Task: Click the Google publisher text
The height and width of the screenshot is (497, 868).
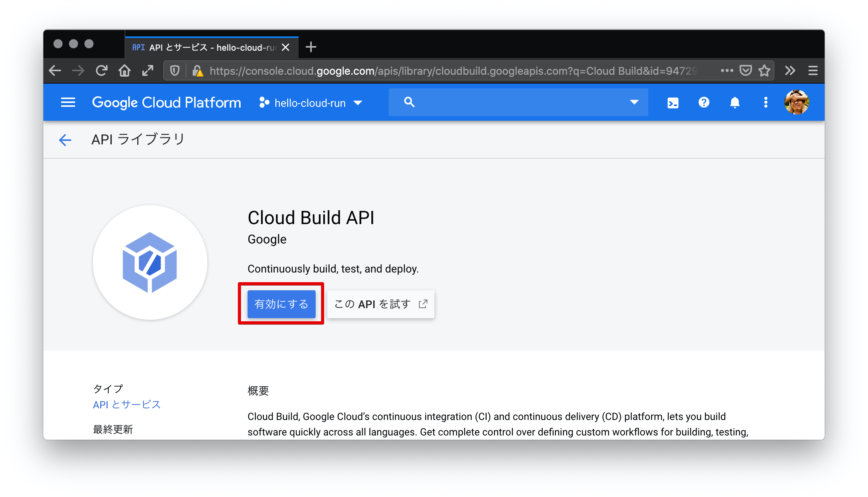Action: pos(267,239)
